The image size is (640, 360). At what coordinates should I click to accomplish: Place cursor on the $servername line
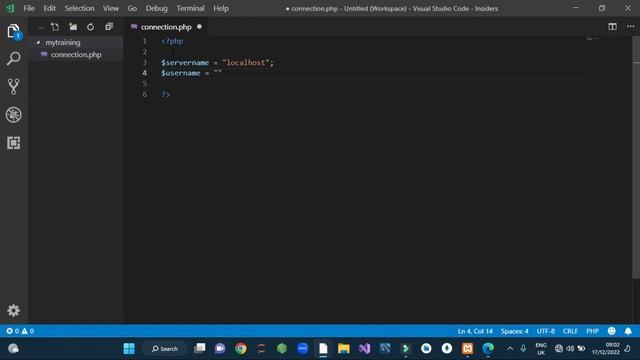click(217, 62)
